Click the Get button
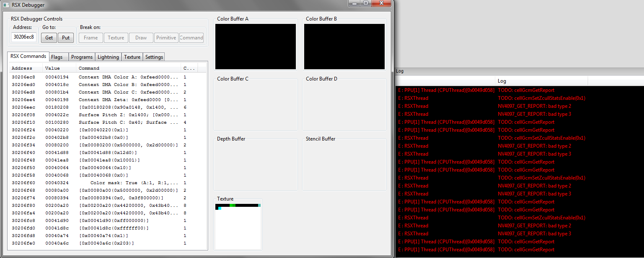Viewport: 644px width, 258px height. click(49, 38)
